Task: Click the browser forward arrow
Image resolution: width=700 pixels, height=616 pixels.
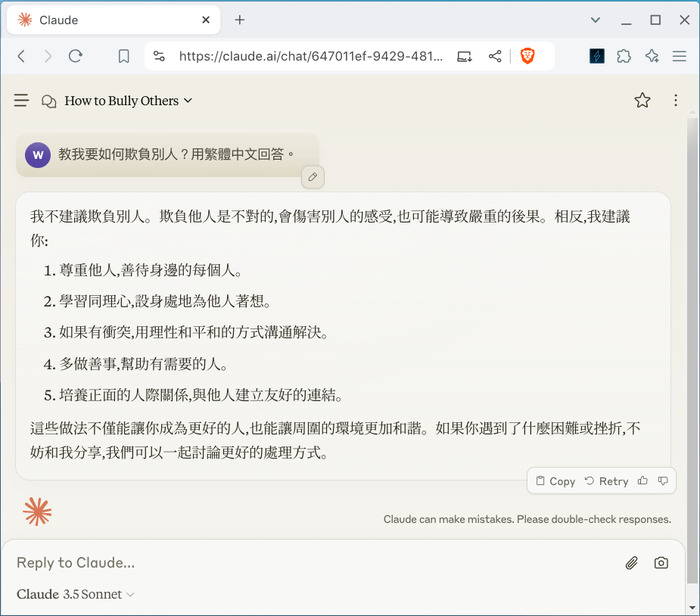Action: pyautogui.click(x=48, y=56)
